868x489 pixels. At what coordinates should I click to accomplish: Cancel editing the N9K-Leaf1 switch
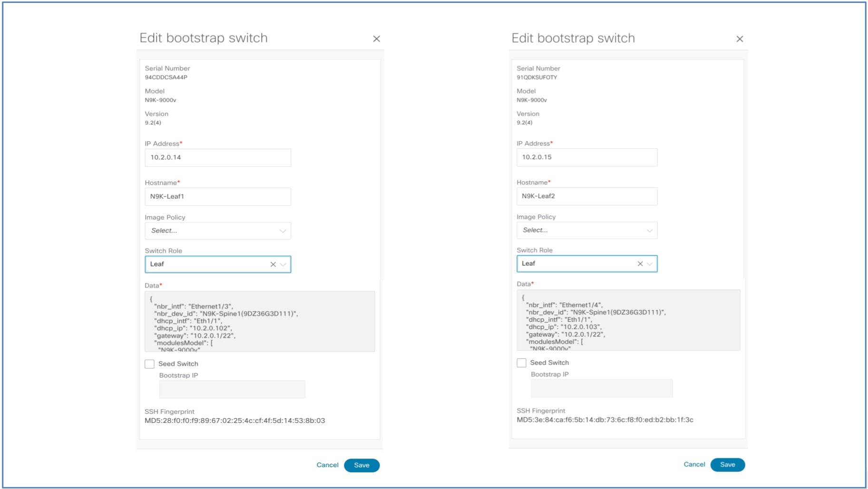[x=327, y=465]
